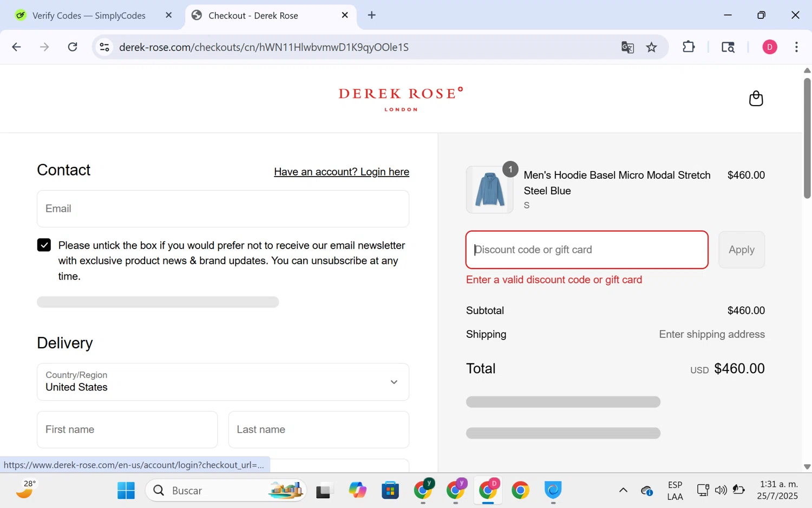Image resolution: width=812 pixels, height=508 pixels.
Task: Click the Derek Rose London logo
Action: [401, 99]
